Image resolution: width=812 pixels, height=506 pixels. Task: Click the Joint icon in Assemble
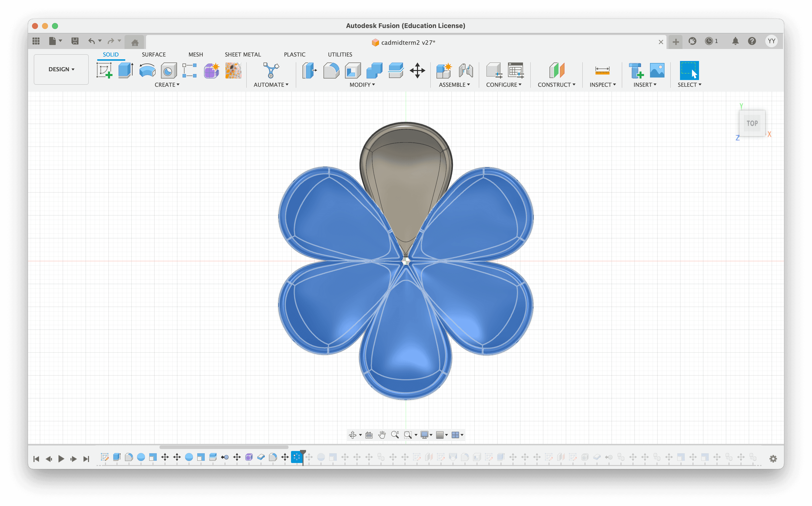tap(466, 70)
